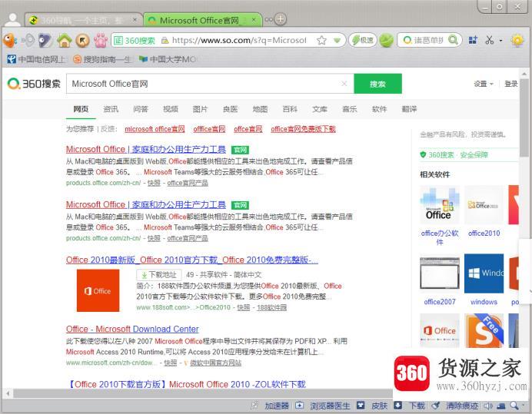The width and height of the screenshot is (532, 414).
Task: Click the office2010 related software thumbnail
Action: click(x=484, y=205)
